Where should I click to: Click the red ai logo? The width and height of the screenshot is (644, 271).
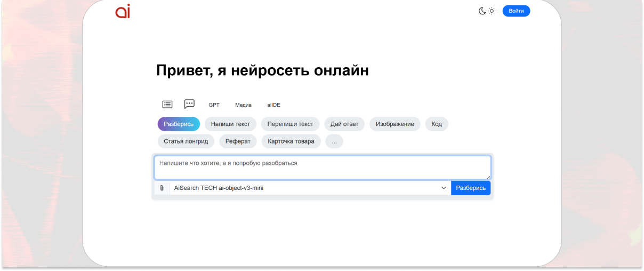click(x=123, y=11)
